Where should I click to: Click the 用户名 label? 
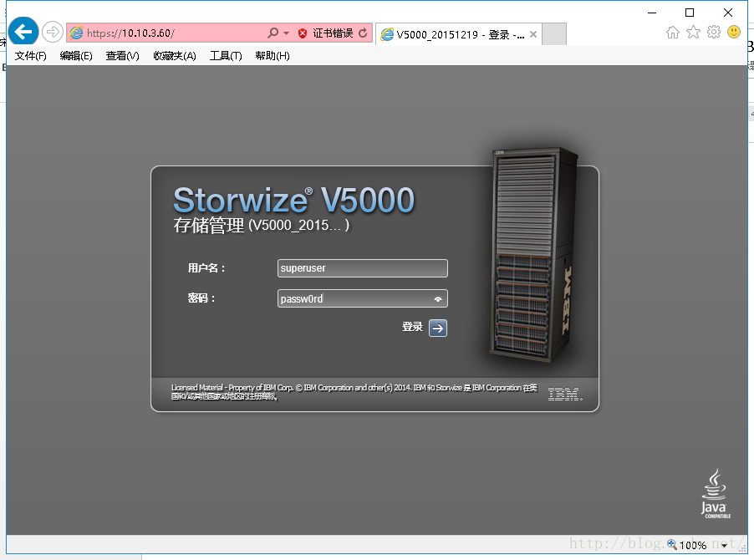click(x=206, y=268)
